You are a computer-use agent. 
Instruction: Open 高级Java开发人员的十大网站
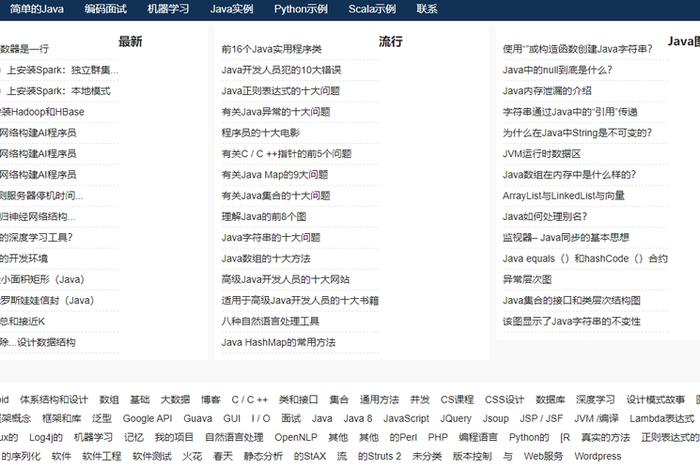click(286, 280)
